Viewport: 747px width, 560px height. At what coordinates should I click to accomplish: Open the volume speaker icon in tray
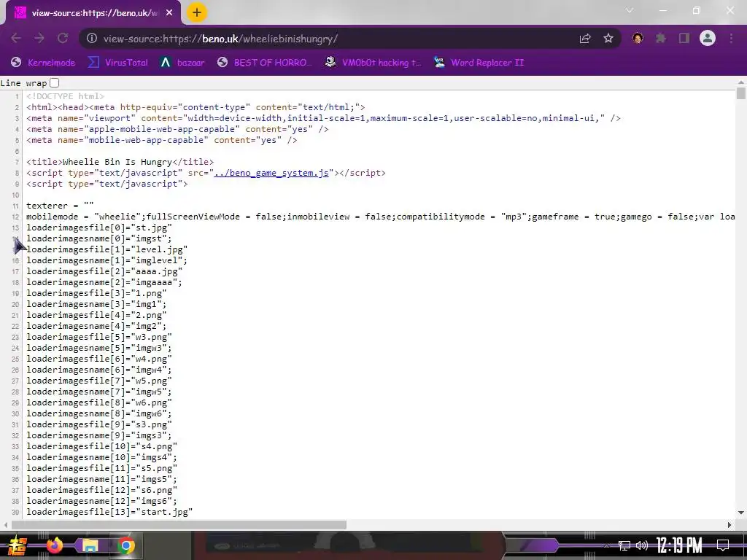click(x=642, y=545)
